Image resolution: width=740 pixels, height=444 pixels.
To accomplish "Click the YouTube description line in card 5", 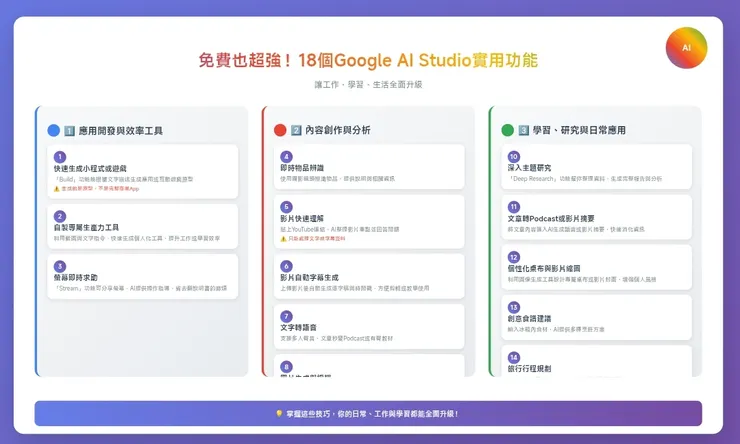I will coord(340,229).
